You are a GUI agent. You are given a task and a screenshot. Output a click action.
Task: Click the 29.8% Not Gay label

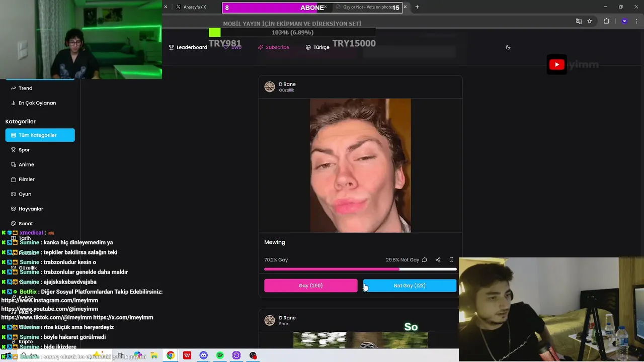(403, 260)
